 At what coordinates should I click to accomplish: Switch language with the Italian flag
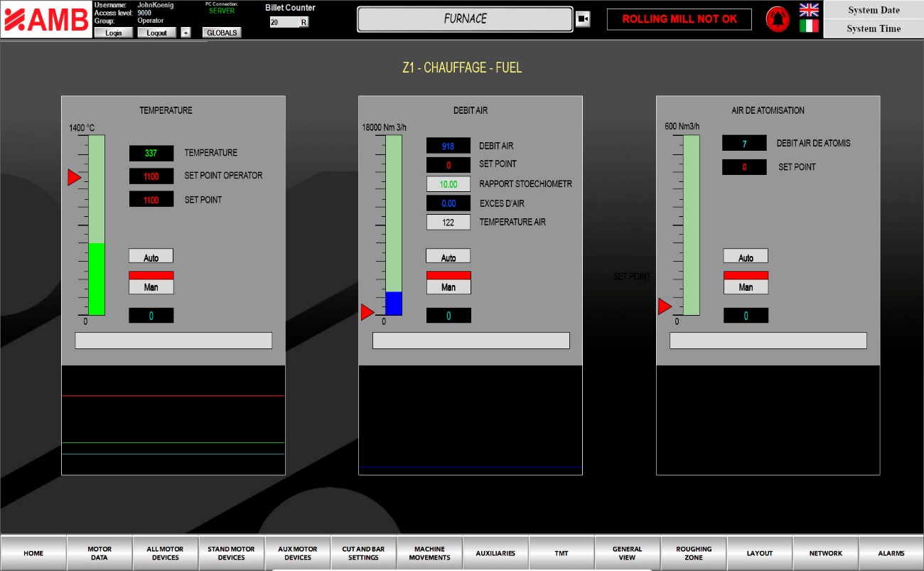(809, 27)
